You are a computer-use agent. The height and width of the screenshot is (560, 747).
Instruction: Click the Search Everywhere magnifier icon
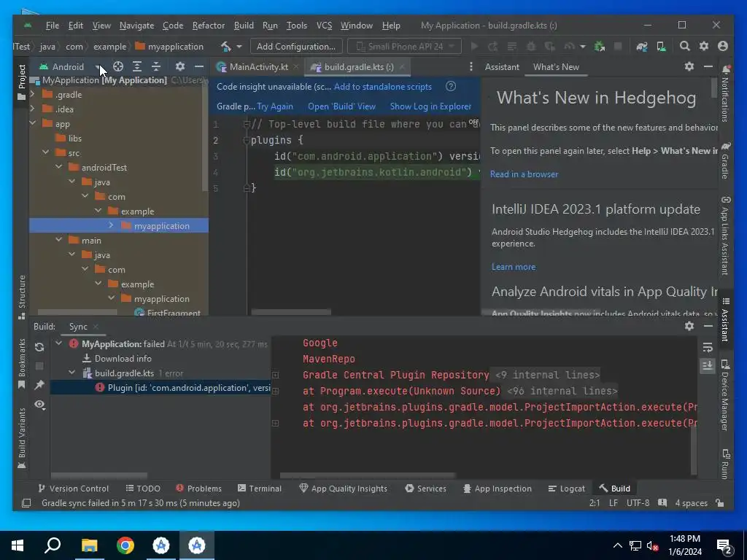point(684,46)
